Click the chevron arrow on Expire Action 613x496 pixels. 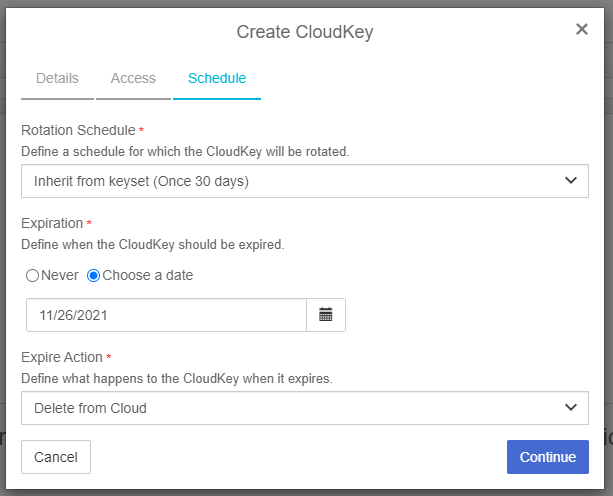571,407
